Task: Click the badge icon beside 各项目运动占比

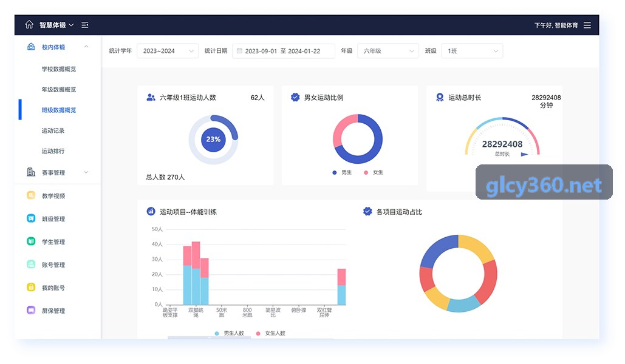Action: (x=367, y=212)
